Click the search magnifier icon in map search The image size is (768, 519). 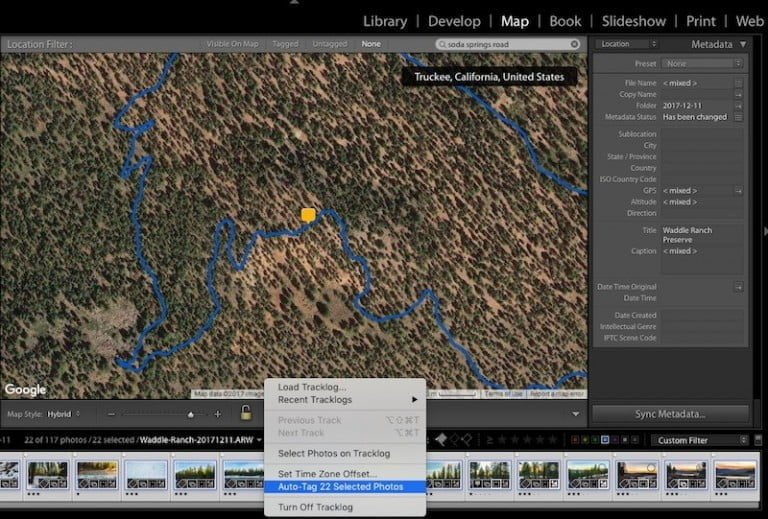(x=442, y=45)
